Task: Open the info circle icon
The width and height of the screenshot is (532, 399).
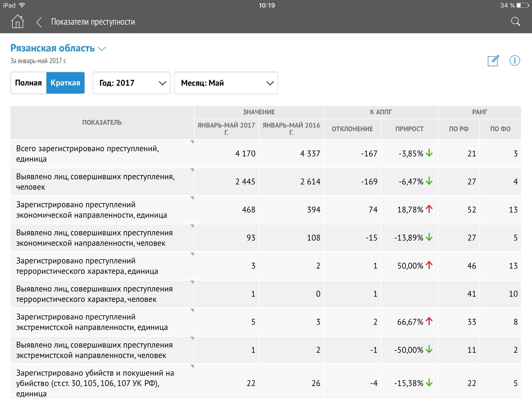Action: pos(515,61)
